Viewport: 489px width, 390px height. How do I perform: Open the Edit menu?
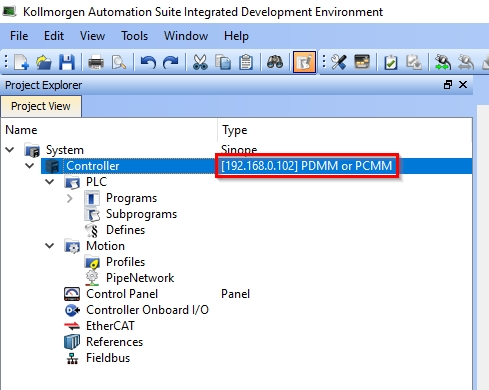(x=54, y=36)
